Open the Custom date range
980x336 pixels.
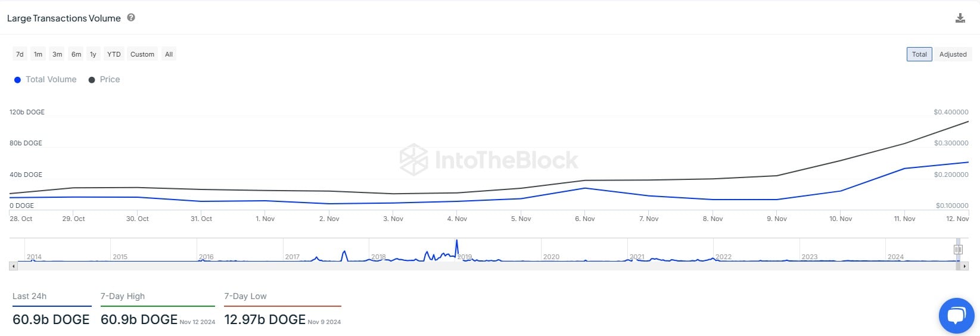coord(142,54)
